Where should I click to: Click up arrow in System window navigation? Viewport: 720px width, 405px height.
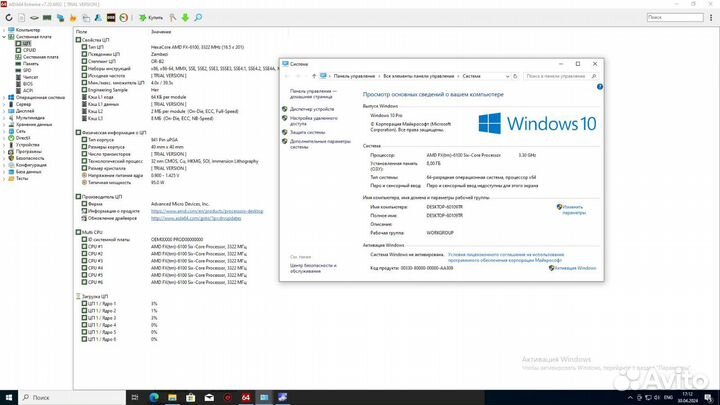point(314,76)
